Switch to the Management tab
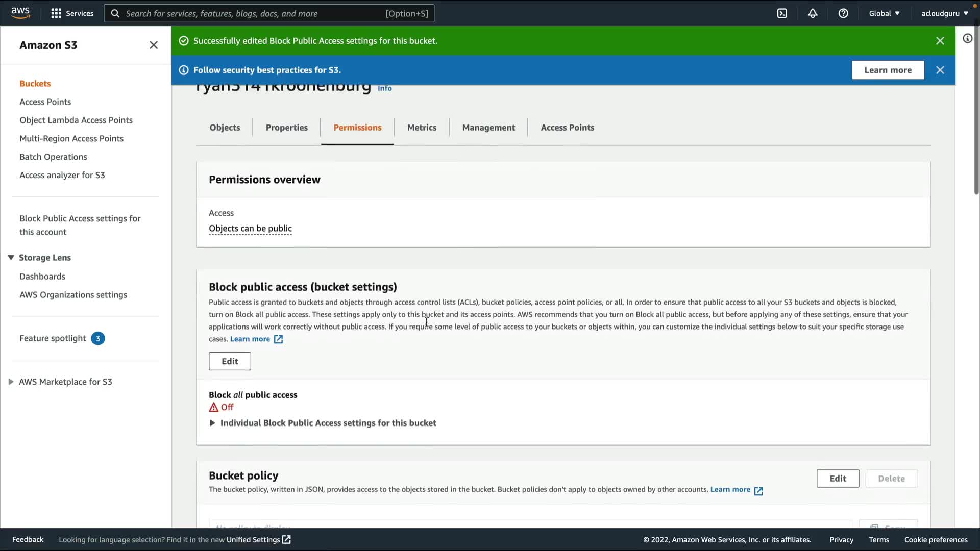The width and height of the screenshot is (980, 551). coord(488,128)
